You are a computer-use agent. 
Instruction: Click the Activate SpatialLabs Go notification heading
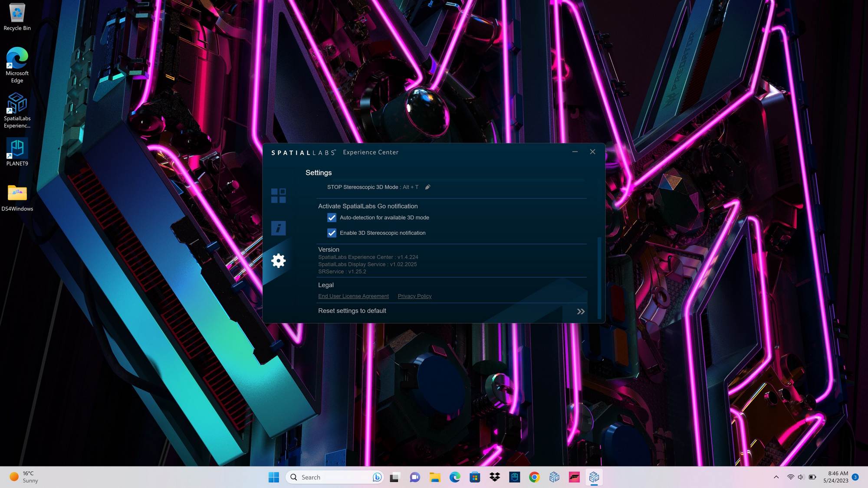368,206
